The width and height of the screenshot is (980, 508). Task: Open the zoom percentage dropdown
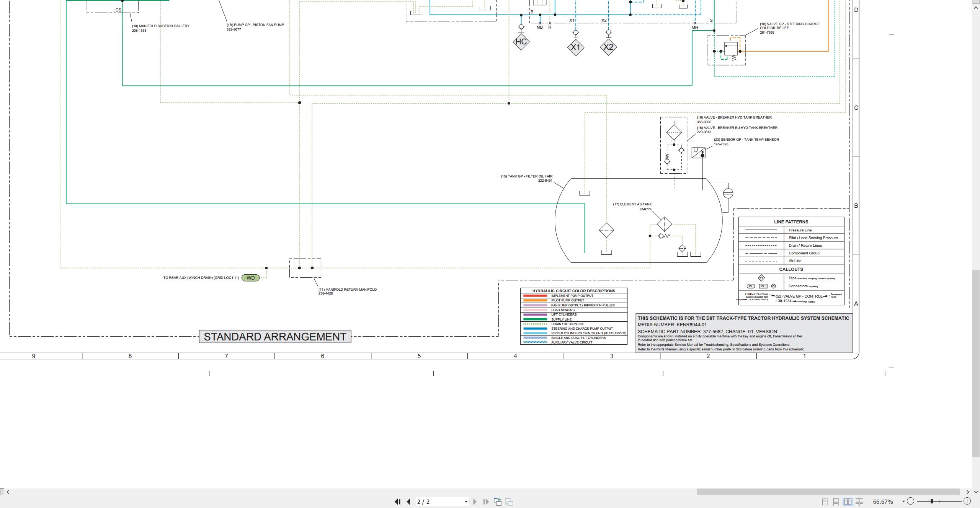pos(903,501)
